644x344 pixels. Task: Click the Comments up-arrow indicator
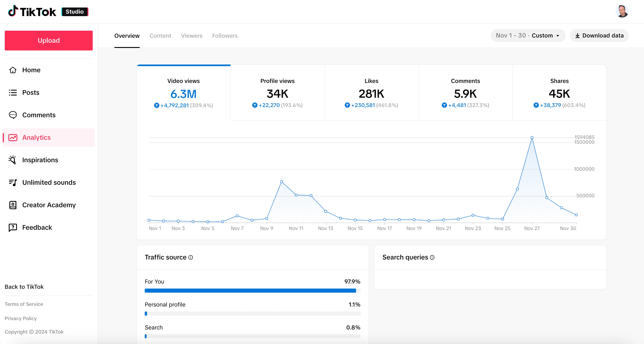pos(444,105)
